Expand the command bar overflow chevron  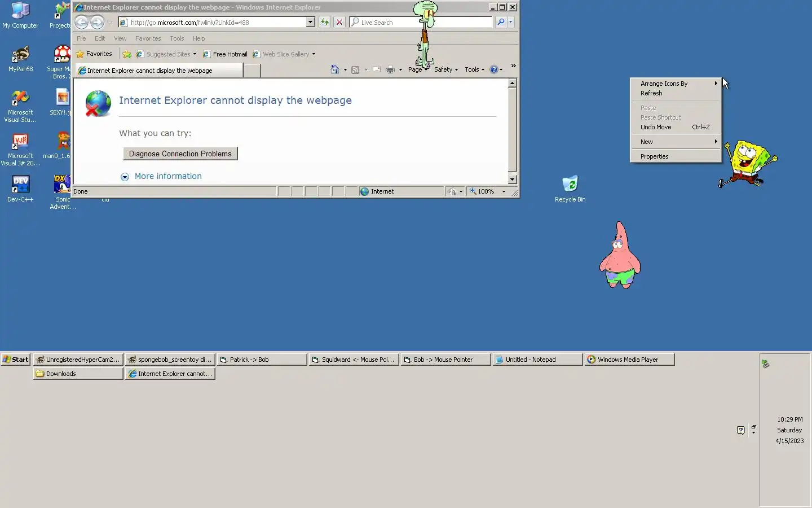pos(513,66)
